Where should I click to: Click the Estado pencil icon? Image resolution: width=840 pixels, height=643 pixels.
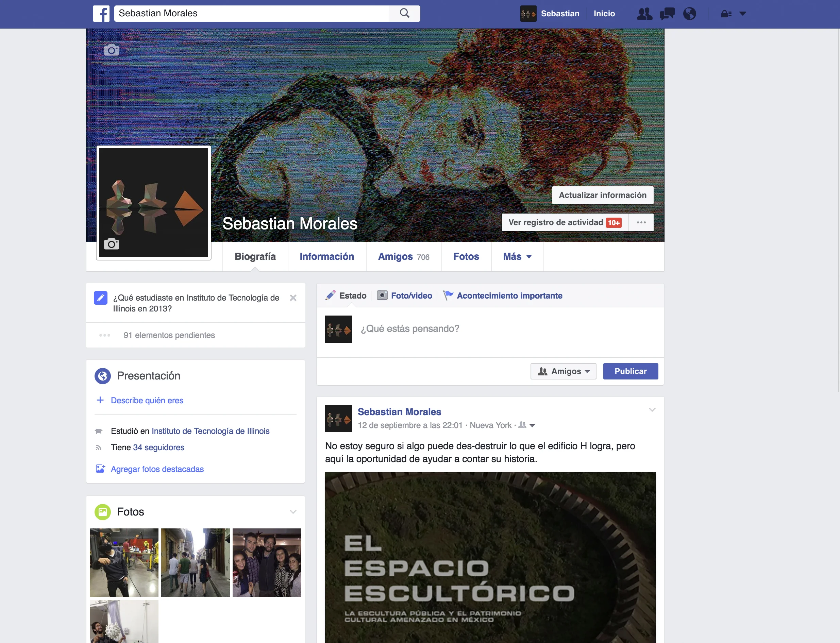331,295
